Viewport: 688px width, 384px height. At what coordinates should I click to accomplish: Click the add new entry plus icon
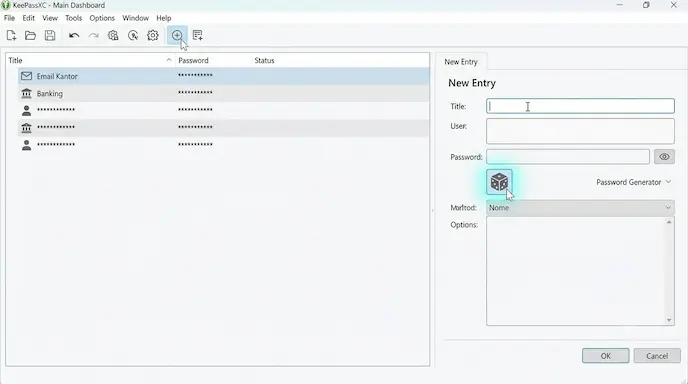177,36
